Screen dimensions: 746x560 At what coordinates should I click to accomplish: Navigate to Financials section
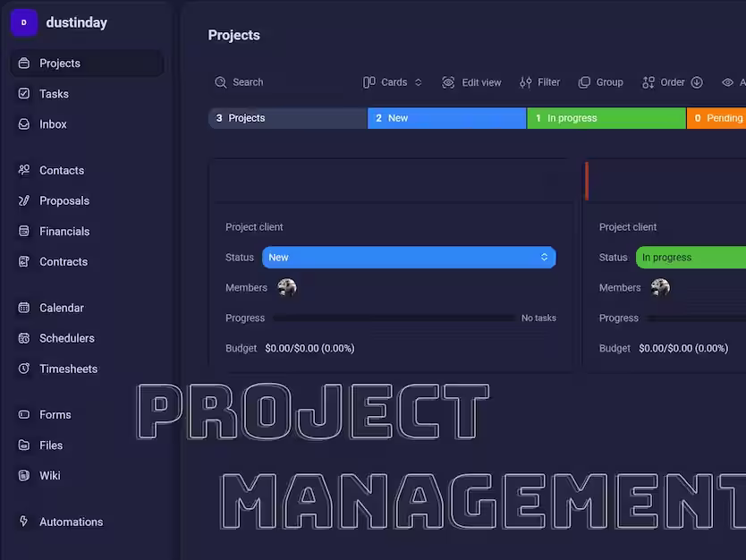point(87,231)
